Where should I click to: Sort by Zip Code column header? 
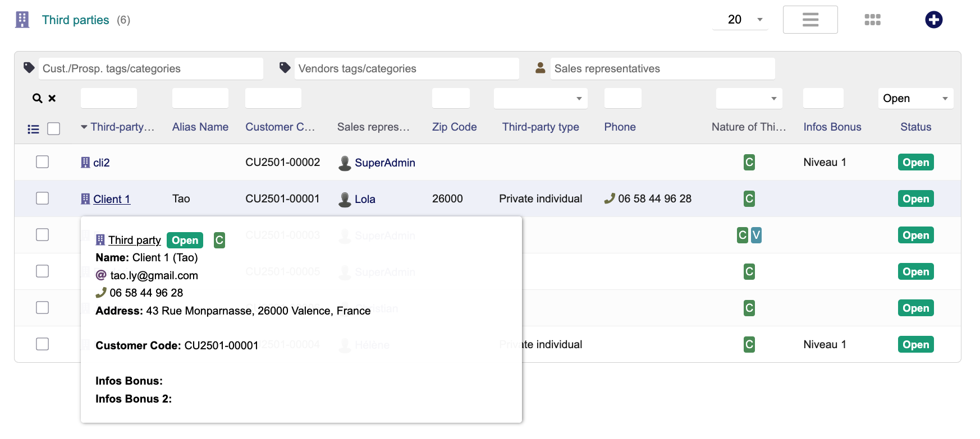click(454, 127)
